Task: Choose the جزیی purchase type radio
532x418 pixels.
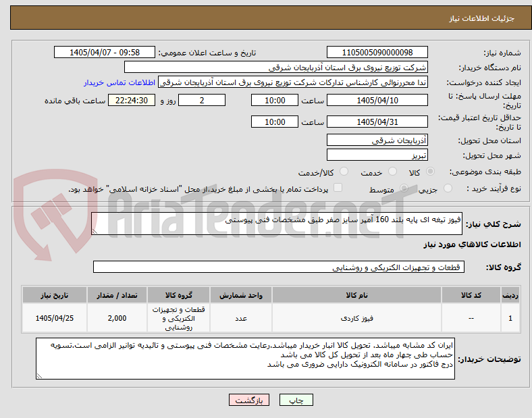Action: click(x=448, y=188)
